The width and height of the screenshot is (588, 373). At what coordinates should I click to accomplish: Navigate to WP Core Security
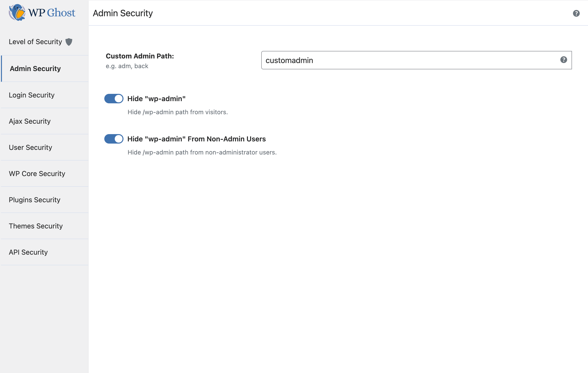pyautogui.click(x=37, y=174)
